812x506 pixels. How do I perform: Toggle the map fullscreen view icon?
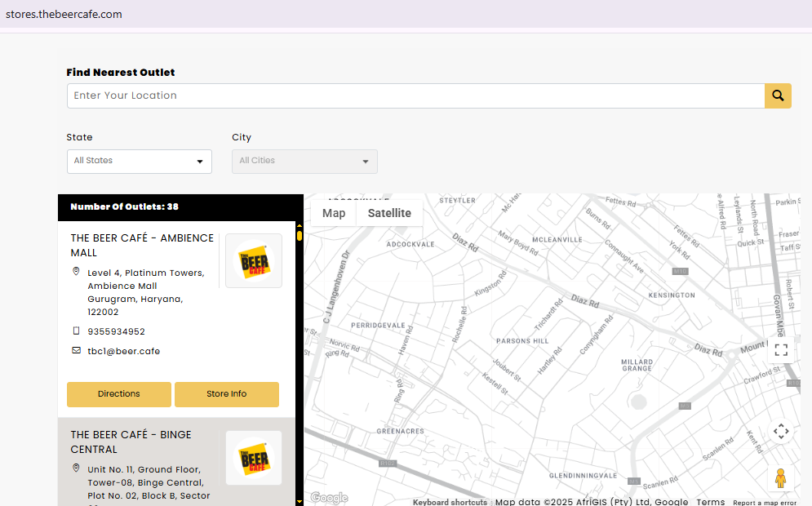tap(781, 350)
